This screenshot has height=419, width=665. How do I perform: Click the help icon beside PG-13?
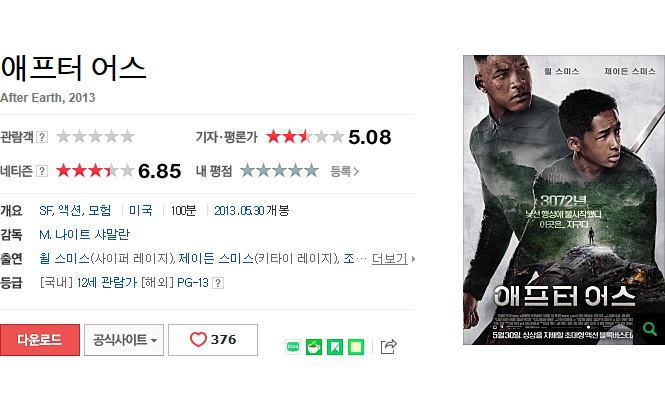[218, 283]
